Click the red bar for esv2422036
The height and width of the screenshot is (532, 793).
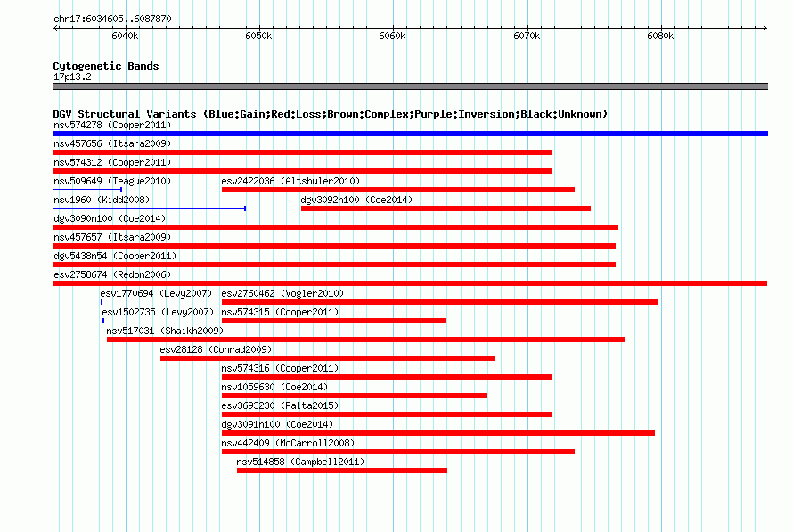coord(398,190)
